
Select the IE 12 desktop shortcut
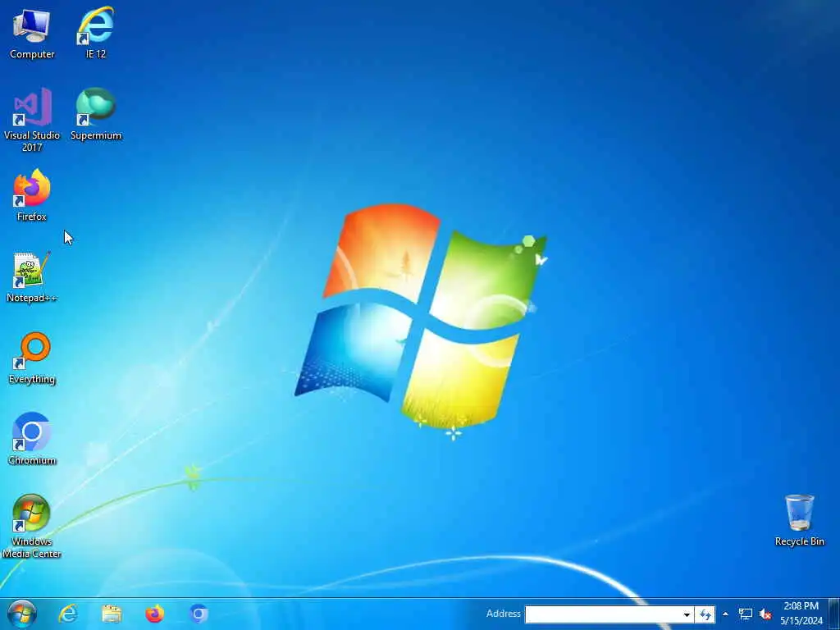(x=96, y=32)
